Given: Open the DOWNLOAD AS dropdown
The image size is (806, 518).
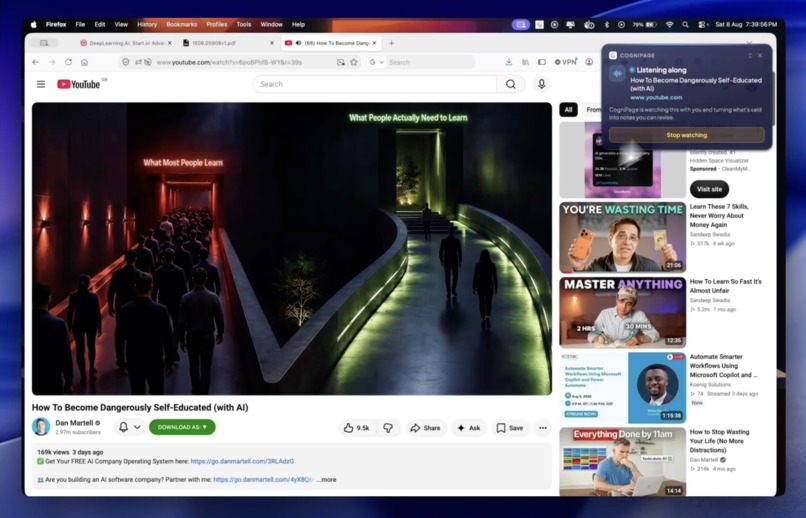Looking at the screenshot, I should pos(182,427).
